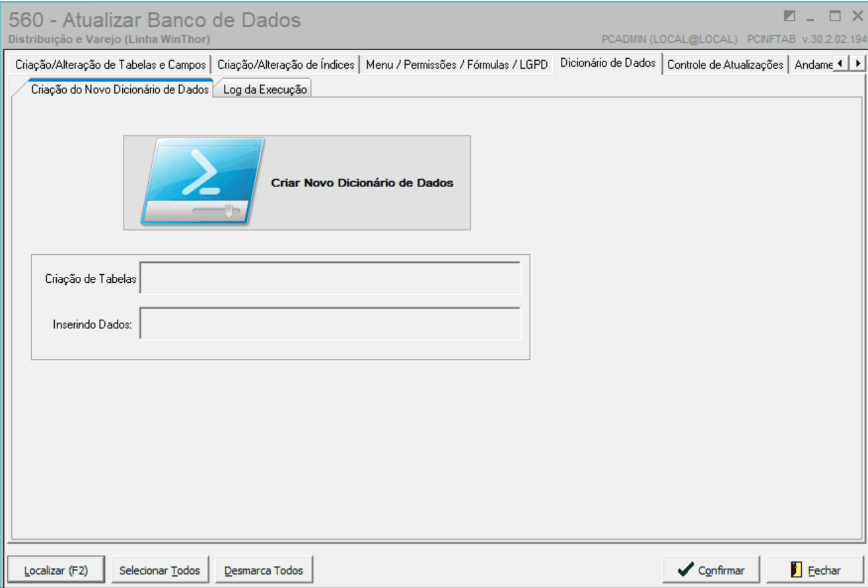Select the Criação do Novo Dicionário de Dados subtab
The image size is (868, 588).
click(x=120, y=89)
